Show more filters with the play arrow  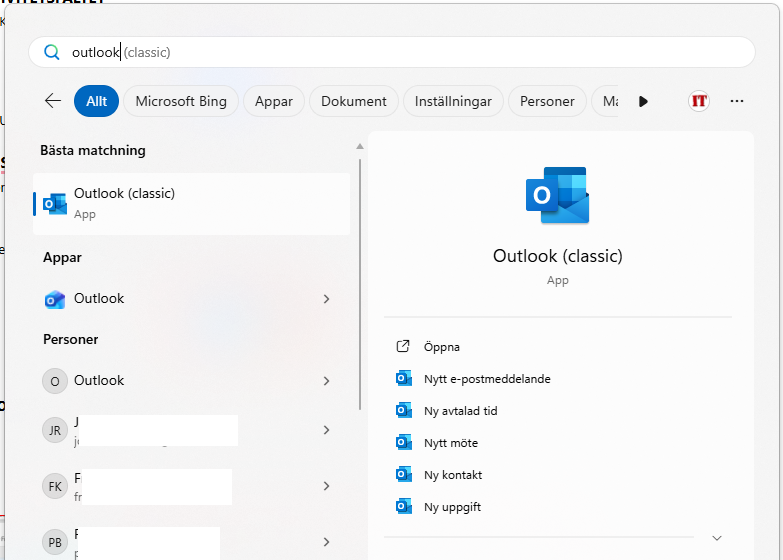click(643, 101)
